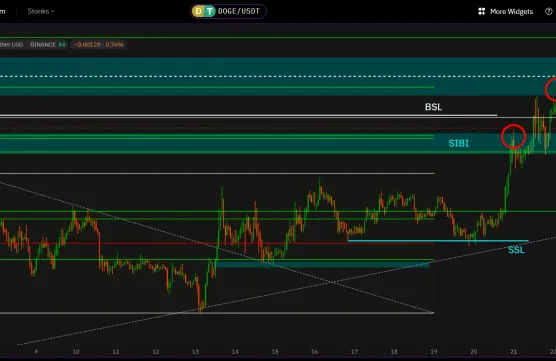Click the red circle marker in SIBI zone
Viewport: 556px width, 361px height.
point(513,137)
